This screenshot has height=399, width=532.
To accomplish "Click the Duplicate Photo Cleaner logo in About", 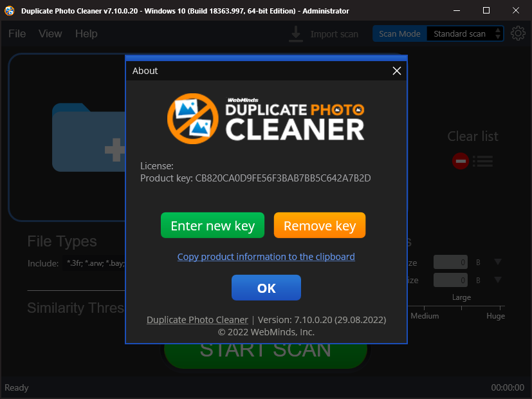I will tap(266, 118).
